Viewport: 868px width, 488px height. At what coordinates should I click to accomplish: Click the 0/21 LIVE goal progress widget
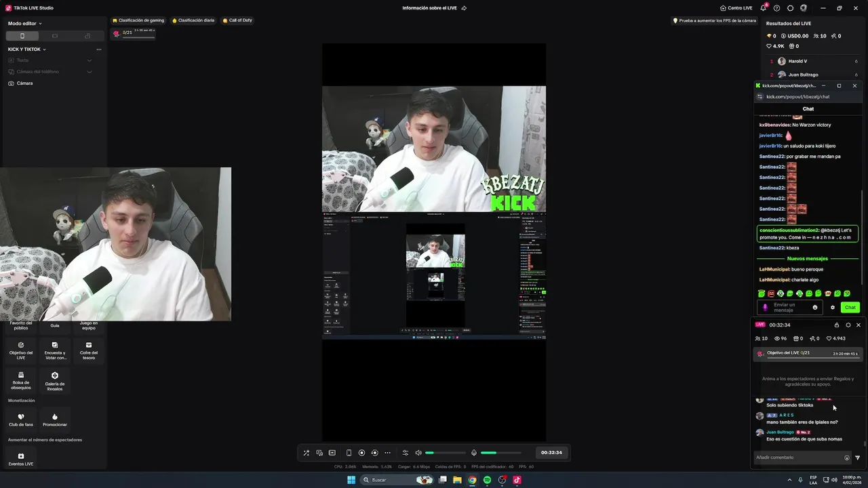pos(134,33)
